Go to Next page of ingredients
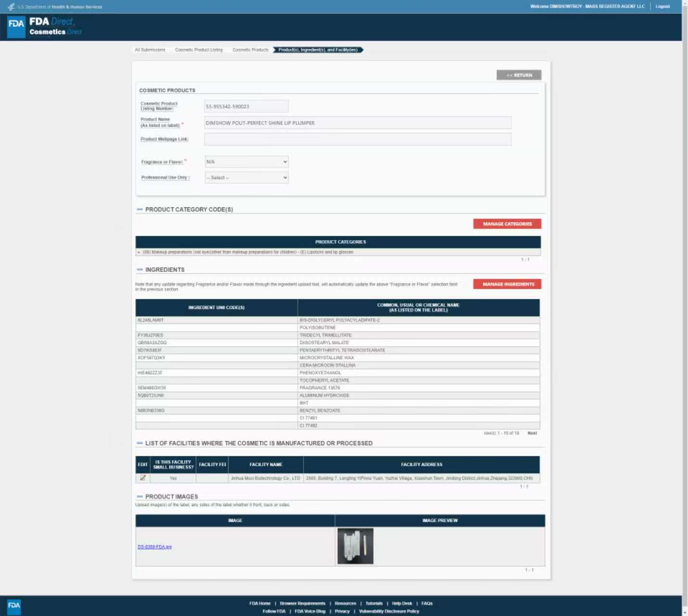688x616 pixels. point(532,433)
